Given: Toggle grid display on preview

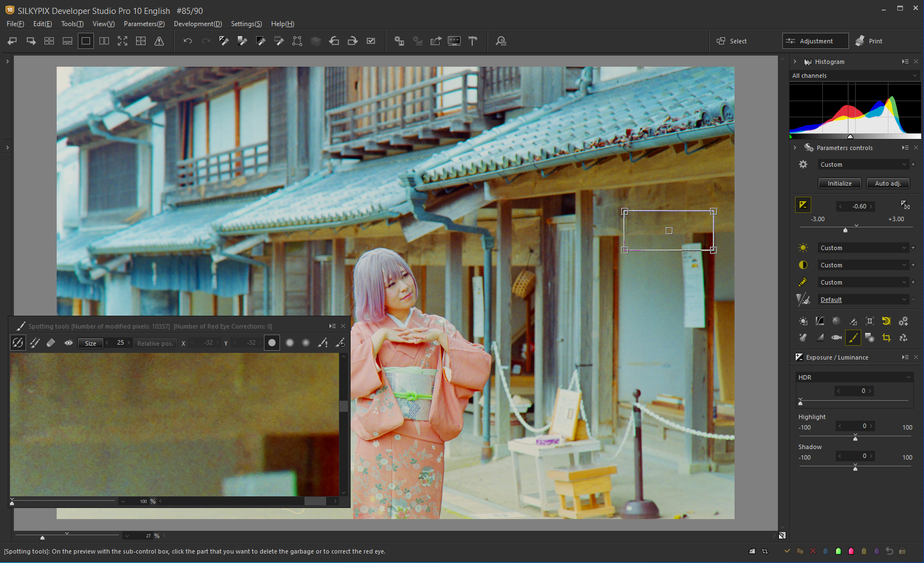Looking at the screenshot, I should pyautogui.click(x=141, y=41).
